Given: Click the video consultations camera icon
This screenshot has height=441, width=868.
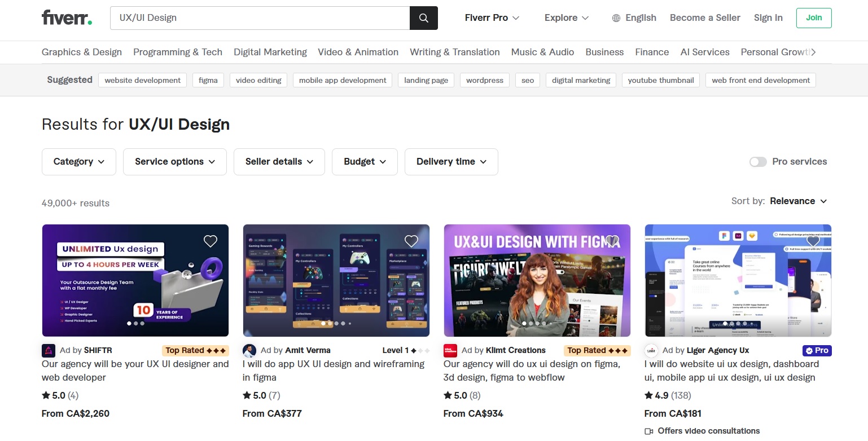Looking at the screenshot, I should pyautogui.click(x=648, y=431).
